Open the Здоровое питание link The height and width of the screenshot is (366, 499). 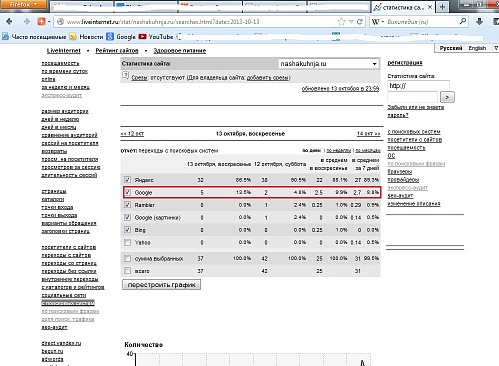pyautogui.click(x=179, y=51)
